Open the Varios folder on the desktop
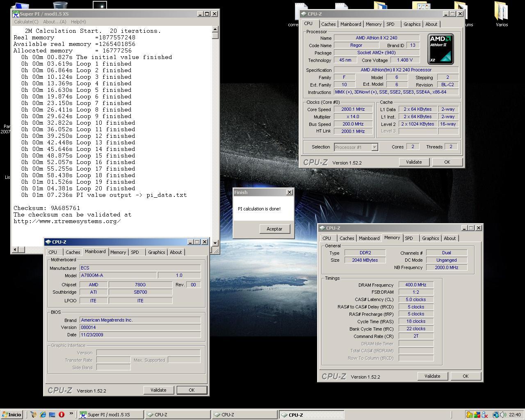This screenshot has height=420, width=525. [x=501, y=11]
